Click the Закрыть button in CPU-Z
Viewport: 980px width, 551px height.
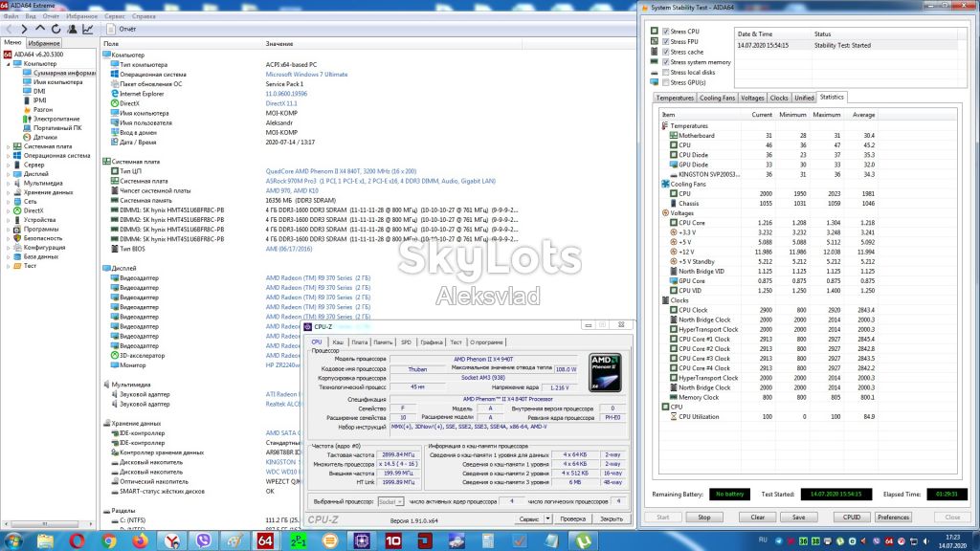click(x=612, y=519)
